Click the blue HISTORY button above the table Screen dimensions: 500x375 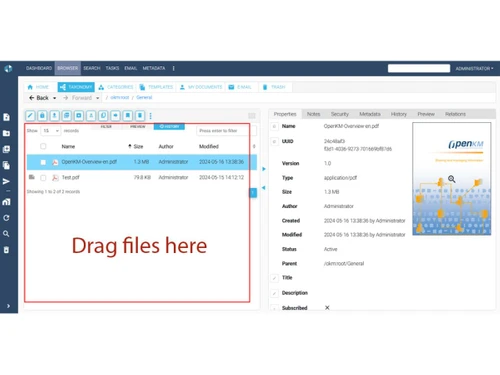[x=169, y=127]
